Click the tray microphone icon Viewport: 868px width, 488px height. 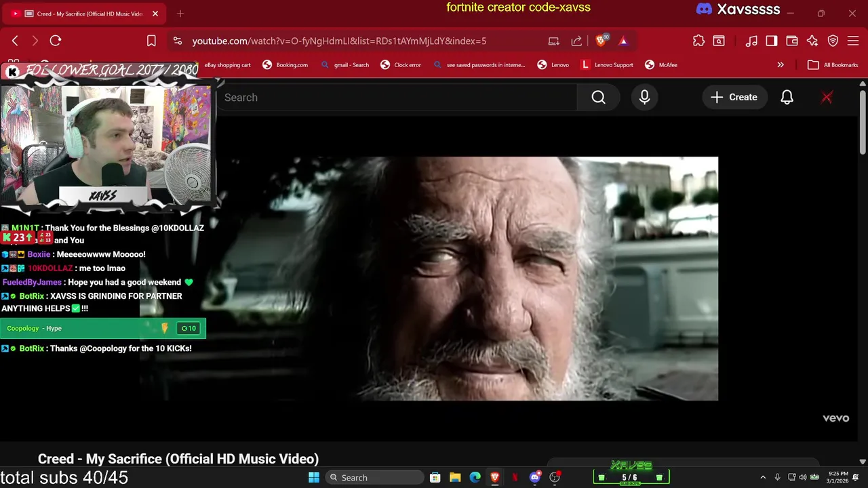[778, 477]
